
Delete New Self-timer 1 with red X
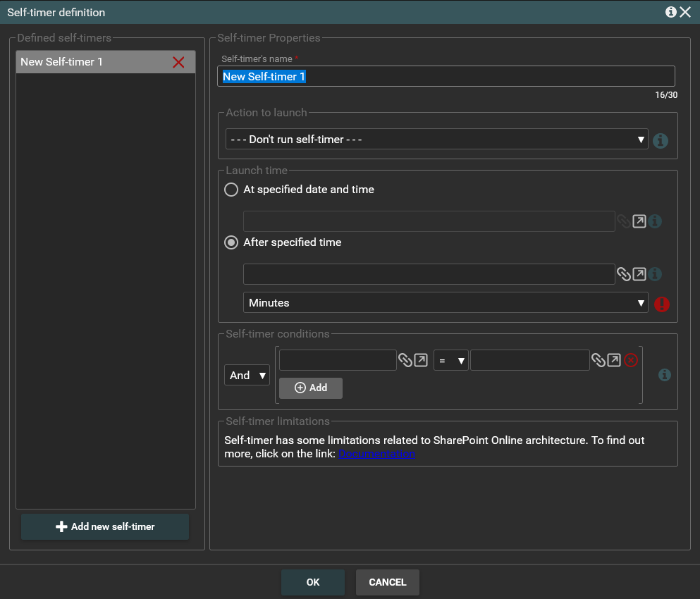178,62
